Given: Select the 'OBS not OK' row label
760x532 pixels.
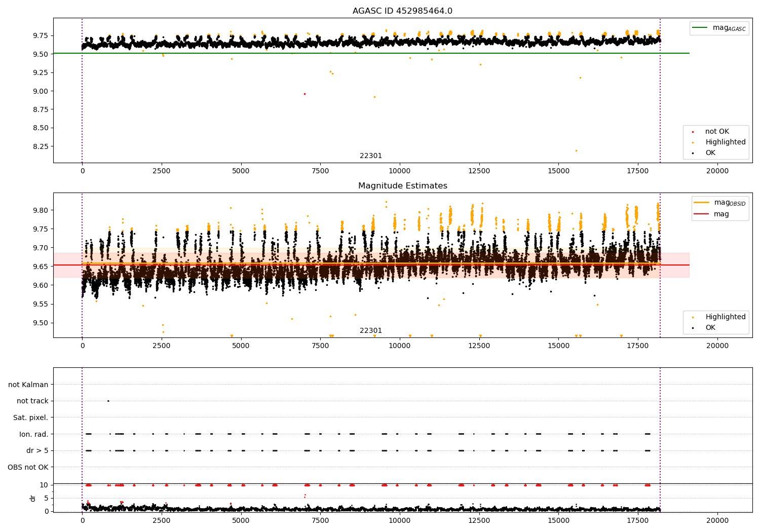Looking at the screenshot, I should [x=28, y=467].
